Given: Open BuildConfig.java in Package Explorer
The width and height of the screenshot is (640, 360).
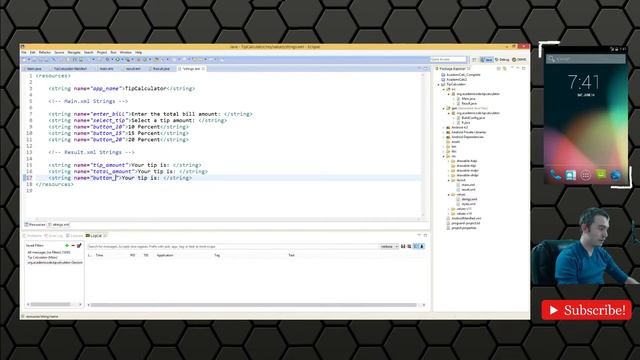Looking at the screenshot, I should point(473,118).
